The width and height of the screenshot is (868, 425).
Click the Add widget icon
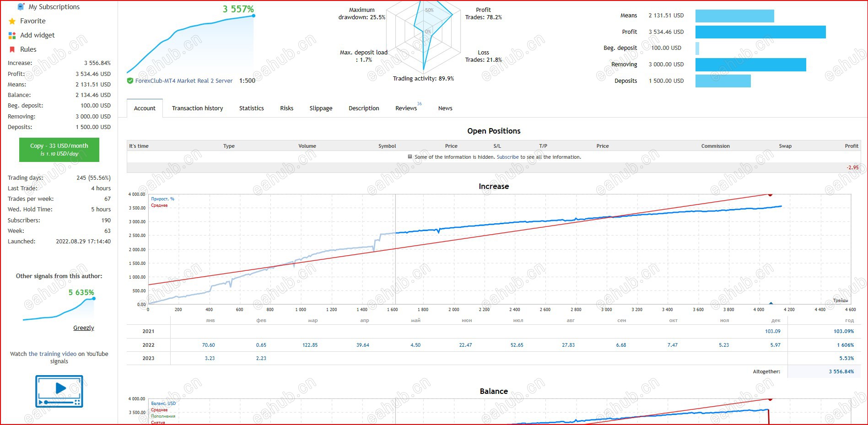click(11, 35)
